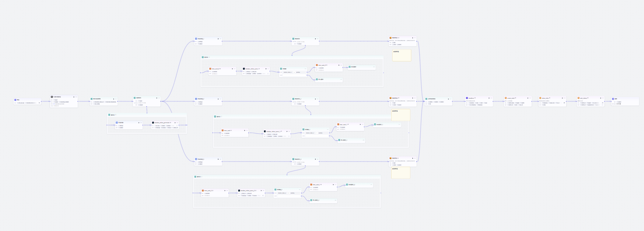The height and width of the screenshot is (231, 644).
Task: Expand hidden inputs on the start node
Action: pos(39,103)
